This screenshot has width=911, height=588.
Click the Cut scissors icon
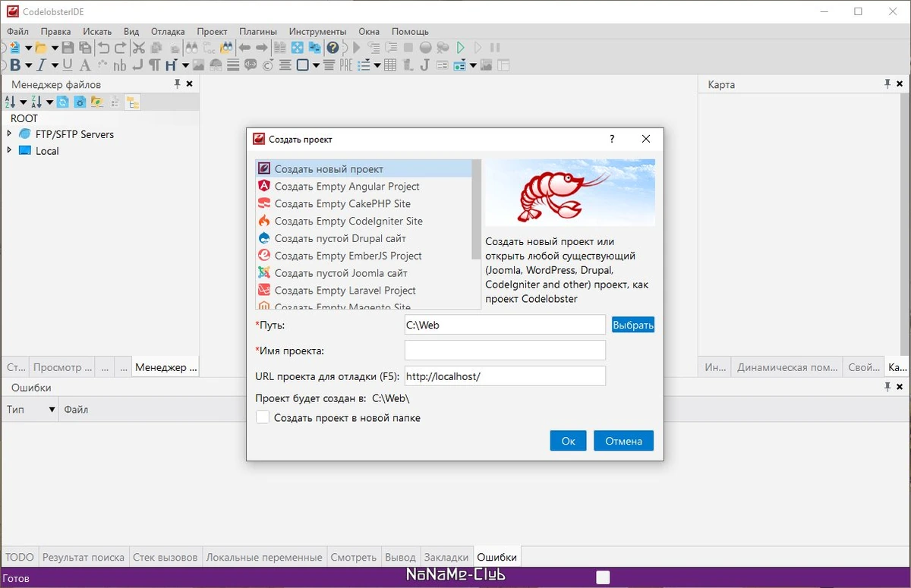(x=139, y=48)
